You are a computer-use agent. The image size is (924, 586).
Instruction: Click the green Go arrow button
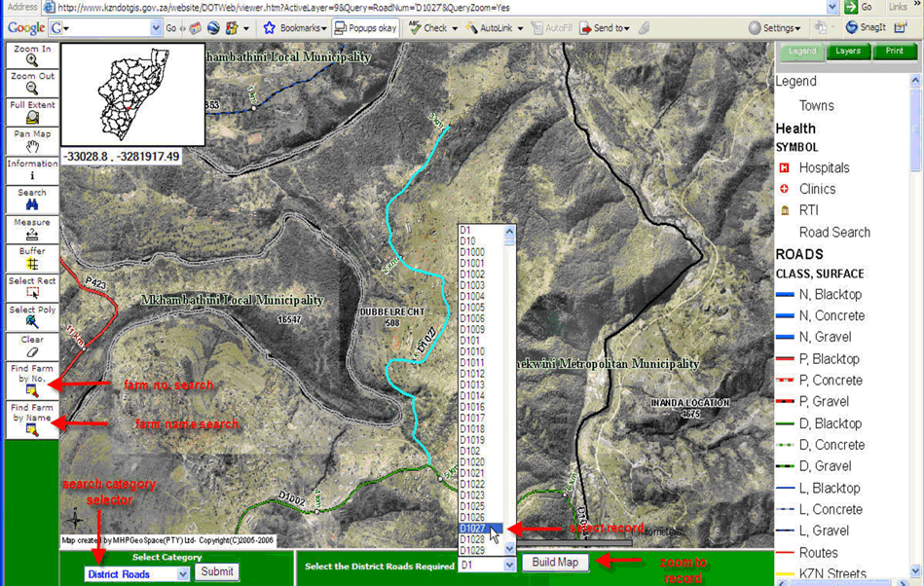coord(851,7)
